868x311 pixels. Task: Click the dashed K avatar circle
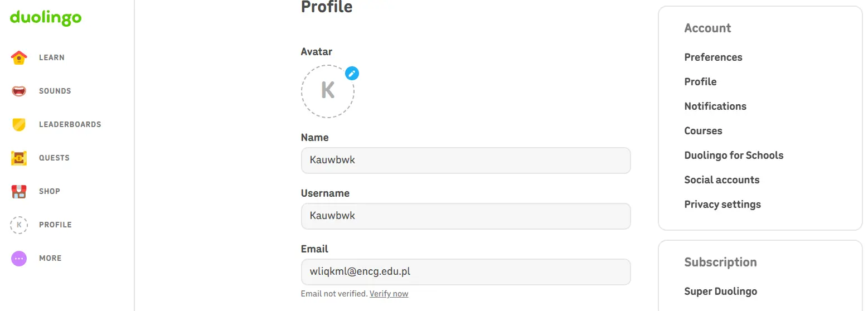click(x=328, y=91)
